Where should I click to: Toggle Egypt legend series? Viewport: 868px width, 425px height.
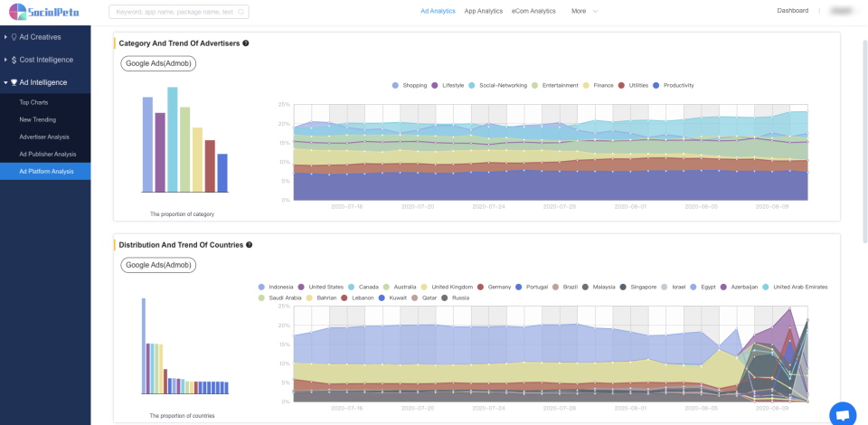click(x=703, y=287)
